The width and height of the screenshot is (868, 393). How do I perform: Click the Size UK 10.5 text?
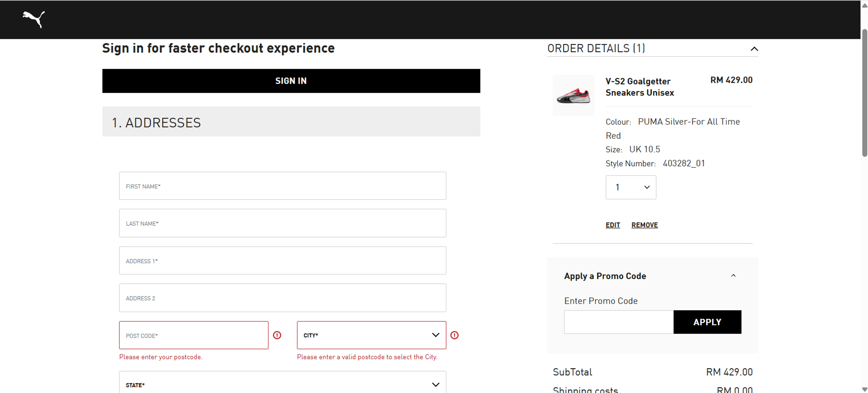coord(632,149)
